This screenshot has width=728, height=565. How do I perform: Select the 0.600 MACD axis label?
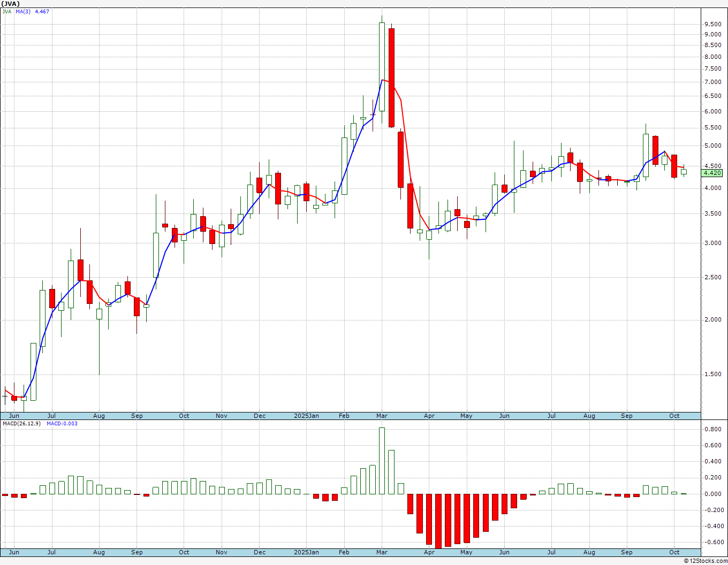coord(712,445)
